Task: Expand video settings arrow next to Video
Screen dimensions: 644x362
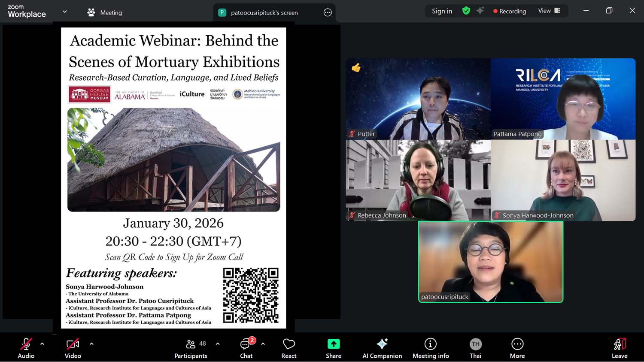Action: tap(91, 344)
